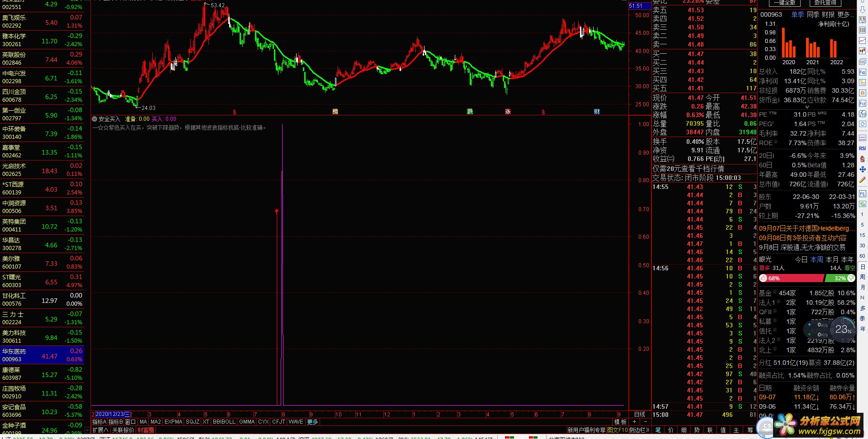Select the GMMA indicator tab
The width and height of the screenshot is (868, 439).
coord(247,422)
